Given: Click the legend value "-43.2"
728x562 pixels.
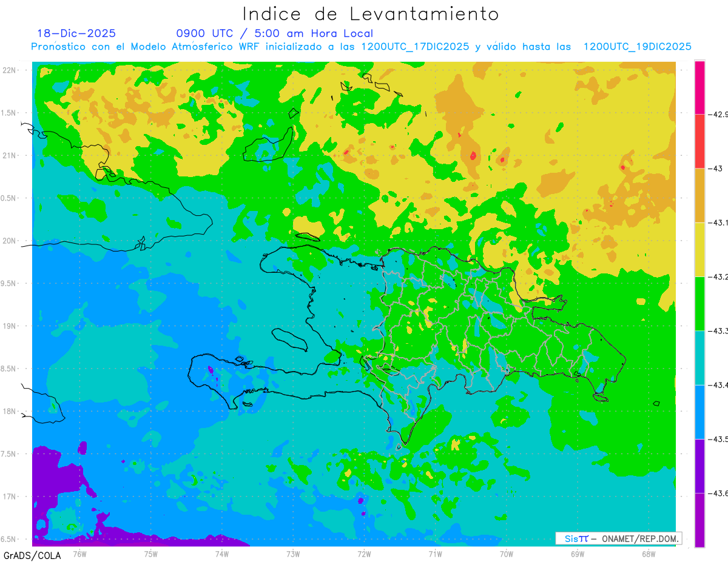Looking at the screenshot, I should (x=719, y=276).
